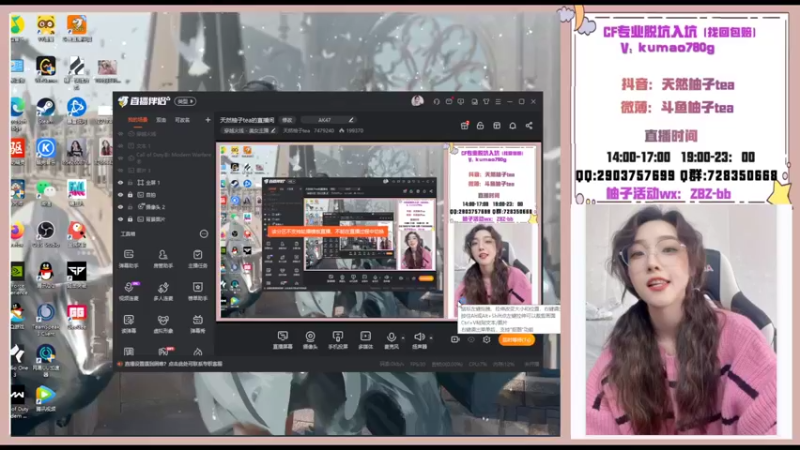
Task: Open the gift box icon with red badge
Action: [x=464, y=126]
